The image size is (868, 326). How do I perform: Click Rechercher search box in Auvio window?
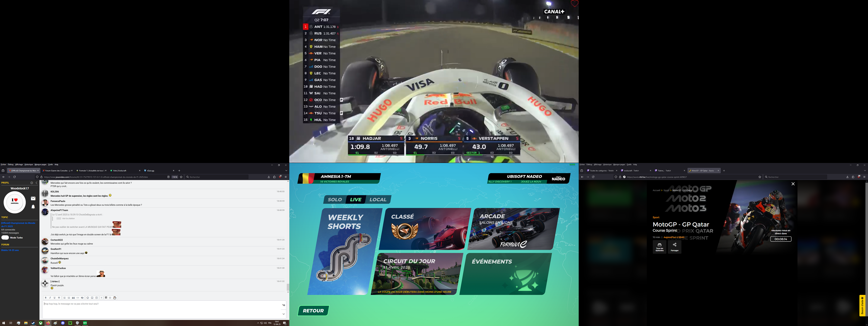tap(795, 177)
